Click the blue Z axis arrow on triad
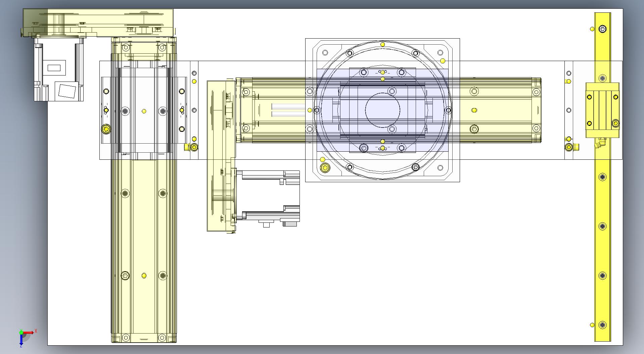 pos(21,341)
